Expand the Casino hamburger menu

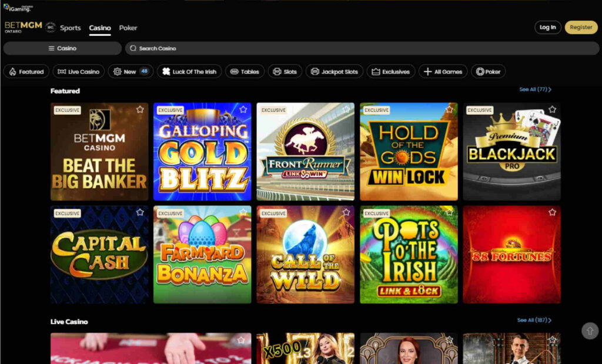[x=62, y=48]
